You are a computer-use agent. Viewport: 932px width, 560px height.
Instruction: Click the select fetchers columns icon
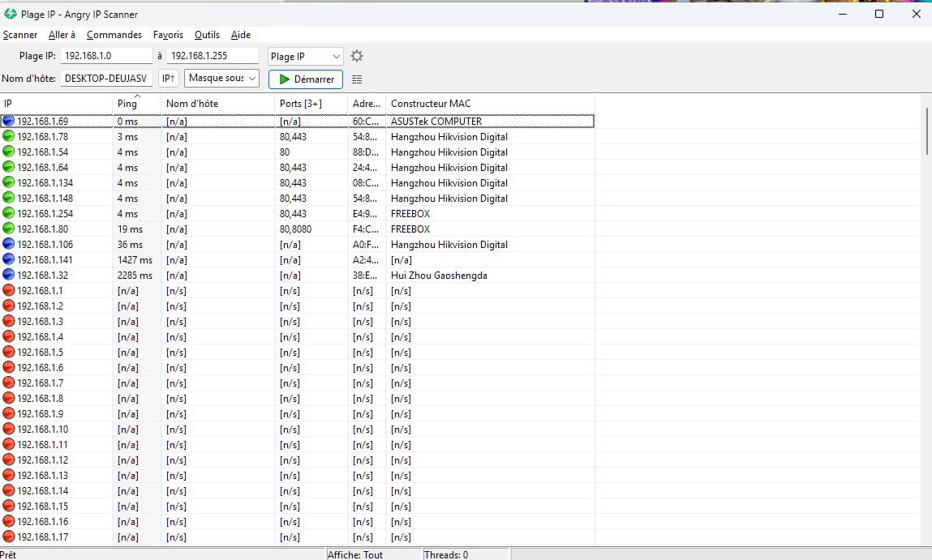point(357,79)
